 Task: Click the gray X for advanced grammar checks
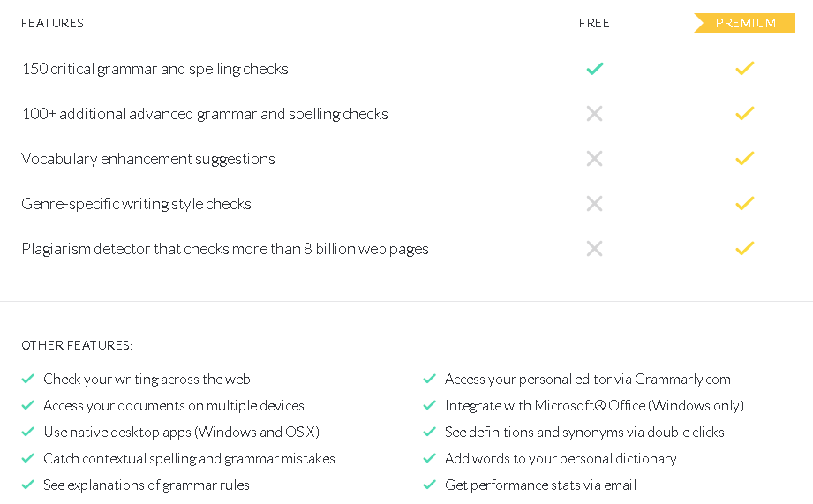[x=595, y=114]
